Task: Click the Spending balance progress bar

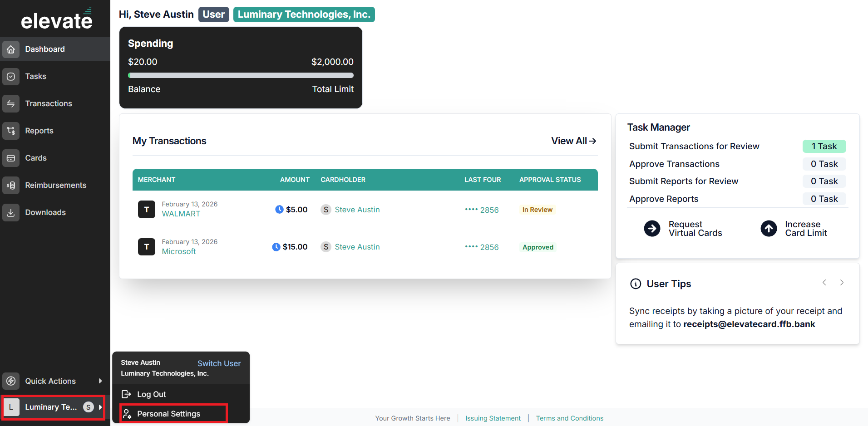Action: click(241, 75)
